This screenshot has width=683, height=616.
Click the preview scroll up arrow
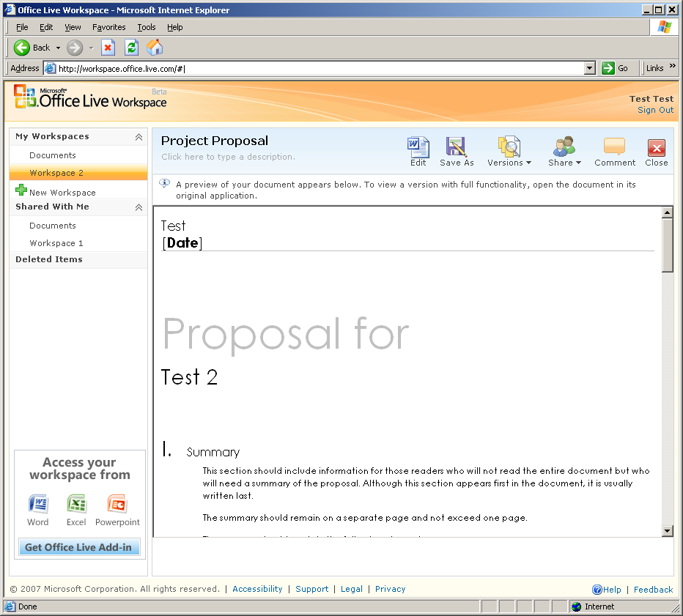(668, 213)
